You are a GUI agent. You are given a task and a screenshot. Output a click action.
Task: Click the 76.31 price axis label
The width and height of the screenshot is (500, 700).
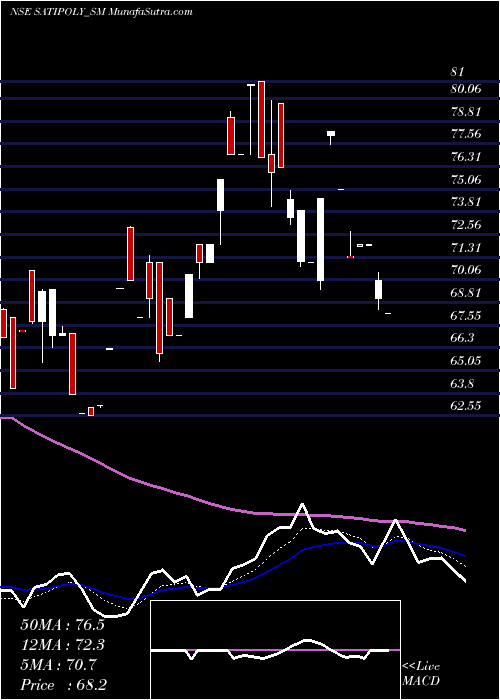point(466,157)
